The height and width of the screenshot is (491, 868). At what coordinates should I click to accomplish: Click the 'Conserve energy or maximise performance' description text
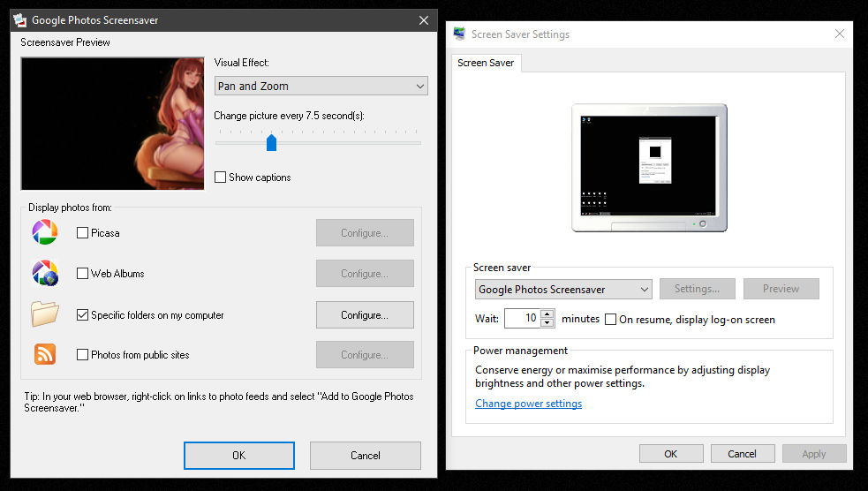coord(623,376)
